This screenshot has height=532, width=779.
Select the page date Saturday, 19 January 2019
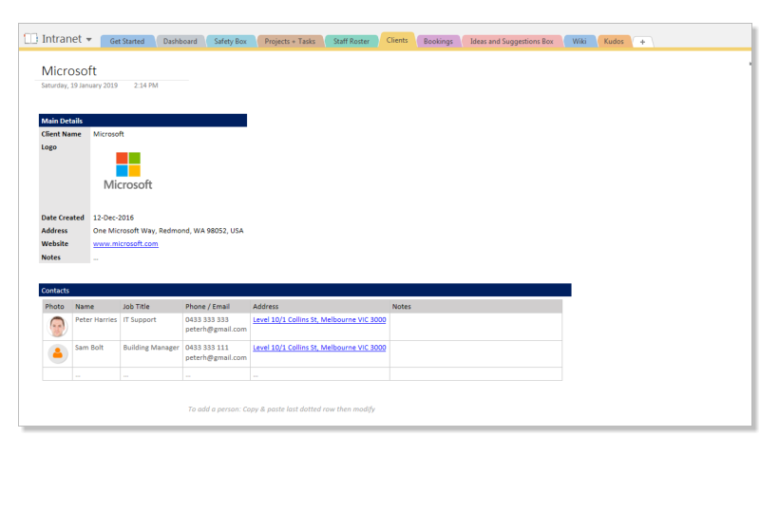(x=80, y=85)
